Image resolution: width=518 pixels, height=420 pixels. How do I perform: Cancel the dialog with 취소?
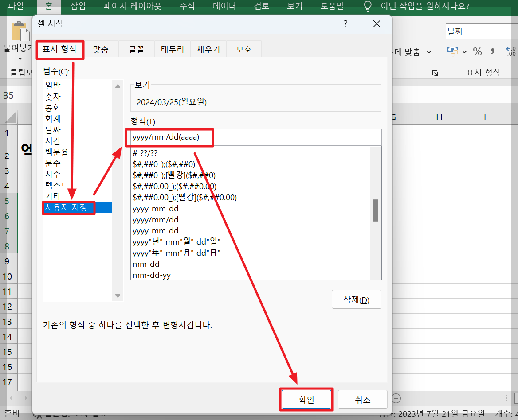(362, 399)
